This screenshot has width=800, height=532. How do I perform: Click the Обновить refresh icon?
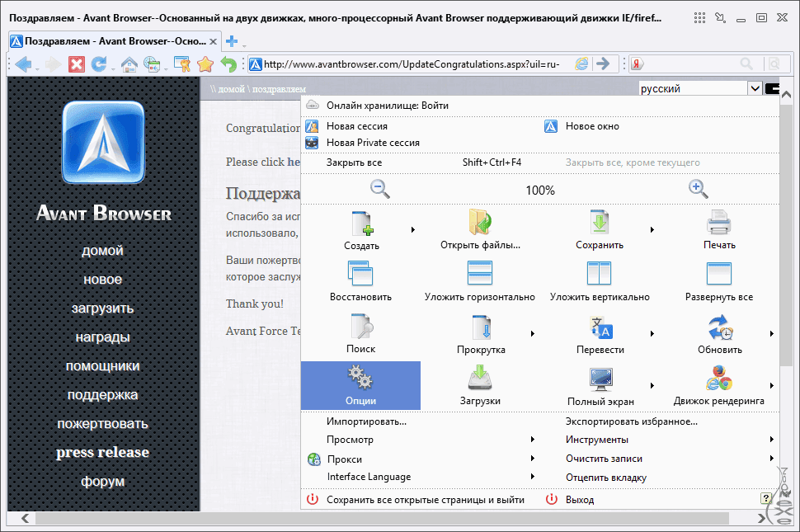click(x=720, y=327)
